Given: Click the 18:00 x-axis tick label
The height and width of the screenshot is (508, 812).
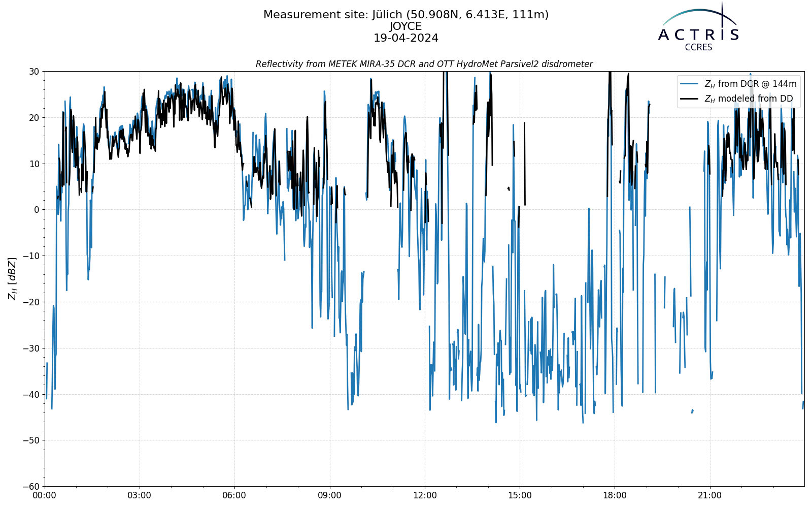Looking at the screenshot, I should click(x=615, y=495).
